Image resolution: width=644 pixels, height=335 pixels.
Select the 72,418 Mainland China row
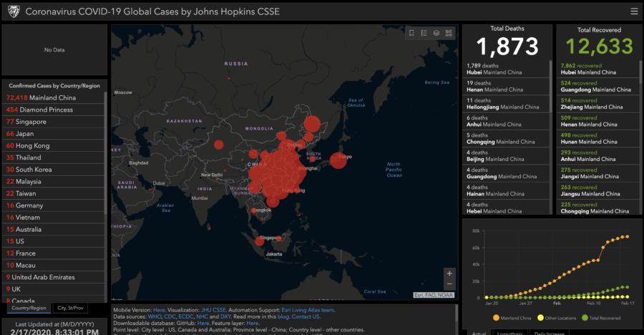click(x=54, y=97)
